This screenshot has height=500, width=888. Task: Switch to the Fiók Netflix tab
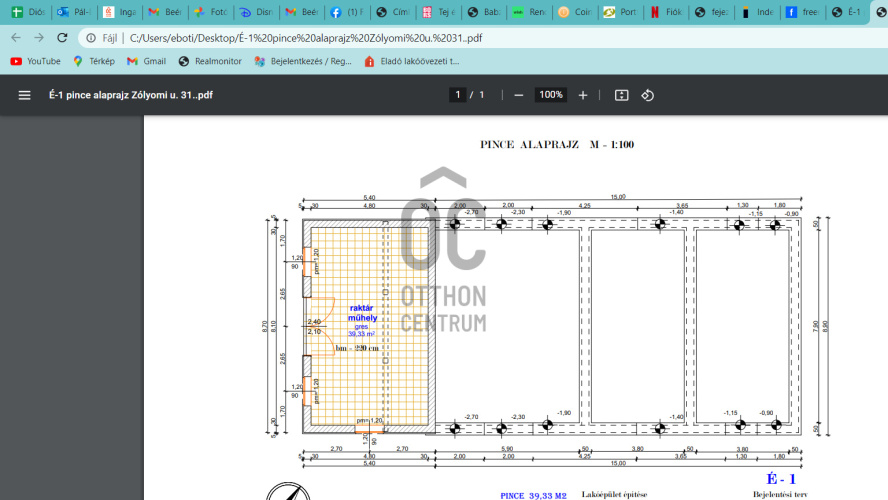666,12
